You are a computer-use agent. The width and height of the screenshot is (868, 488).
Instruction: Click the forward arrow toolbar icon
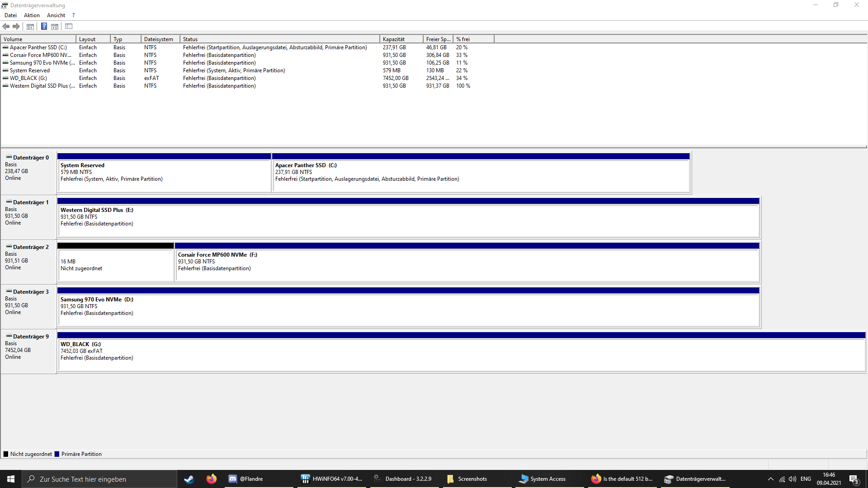[16, 27]
